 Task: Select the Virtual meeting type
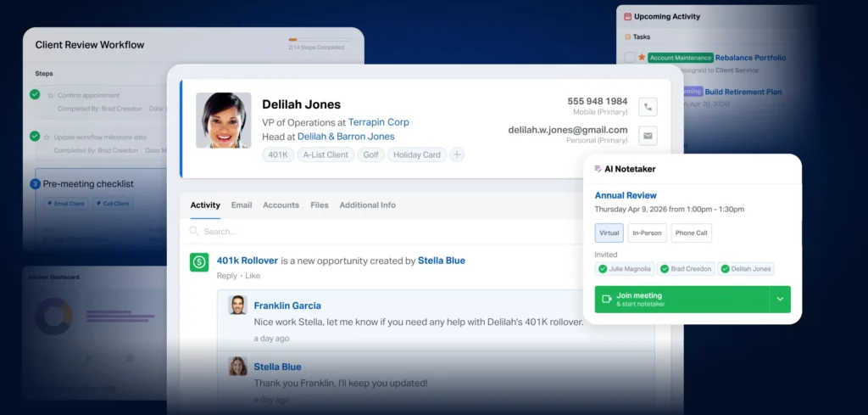[x=609, y=233]
